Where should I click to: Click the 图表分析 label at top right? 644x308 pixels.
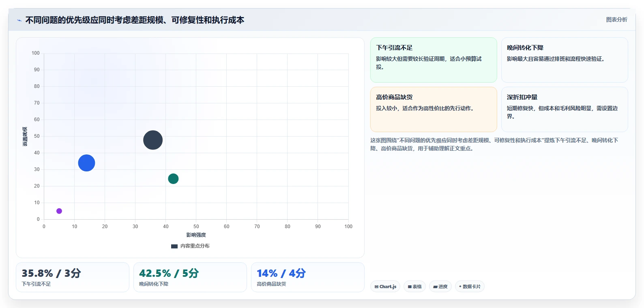pyautogui.click(x=616, y=19)
